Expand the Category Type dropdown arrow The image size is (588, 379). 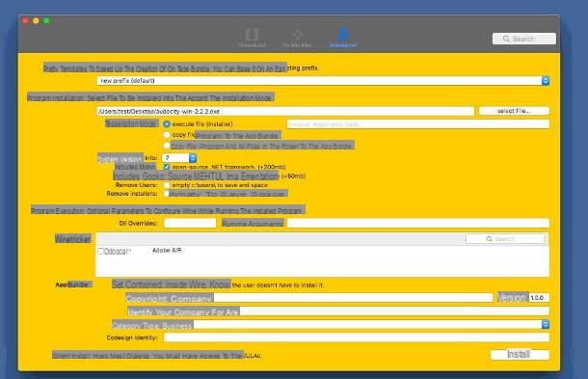click(x=546, y=325)
